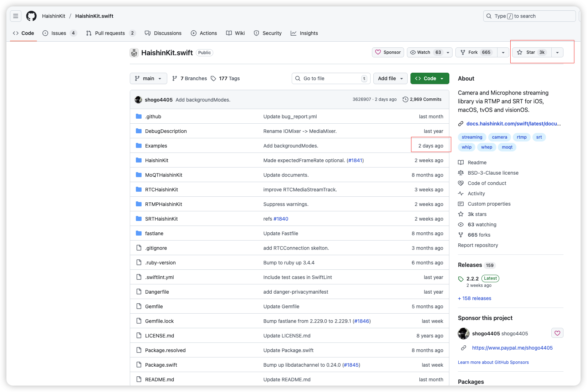
Task: Open the Insights tab
Action: [x=304, y=33]
